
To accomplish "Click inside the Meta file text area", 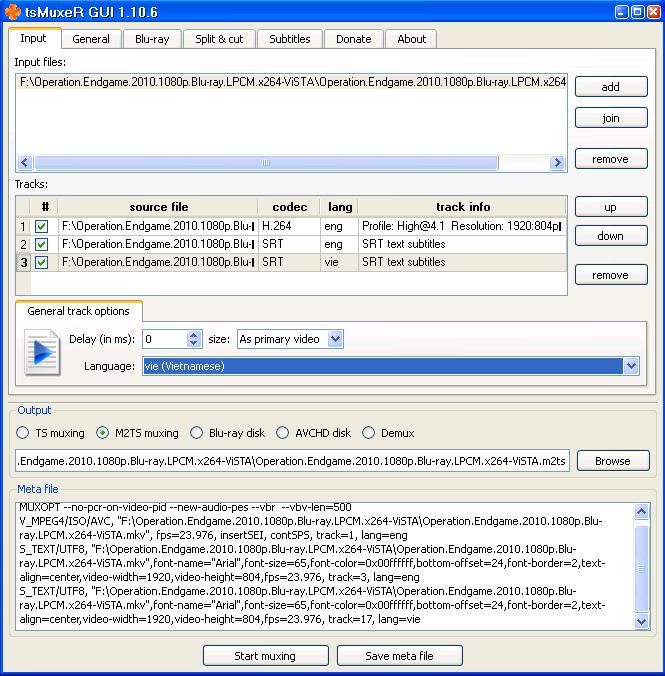I will point(325,566).
